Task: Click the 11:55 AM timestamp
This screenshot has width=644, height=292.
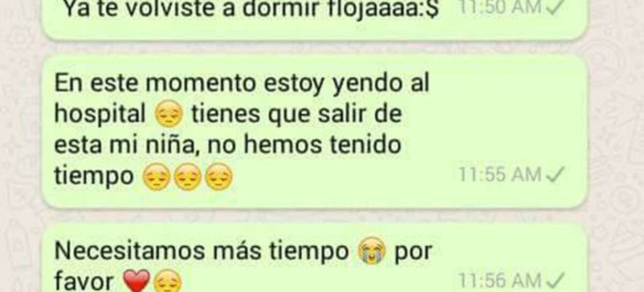Action: 501,174
